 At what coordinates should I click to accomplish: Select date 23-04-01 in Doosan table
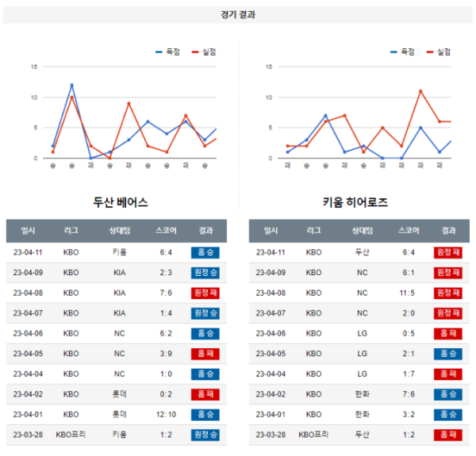click(28, 415)
